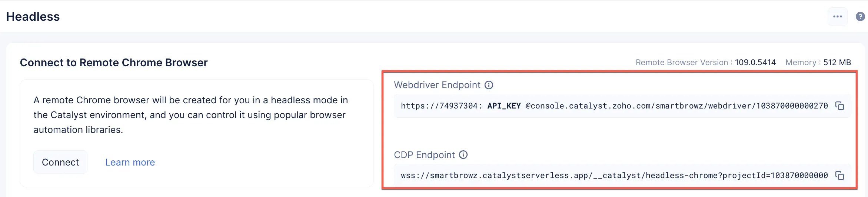Viewport: 868px width, 197px height.
Task: Click the Webdriver Endpoint label text
Action: [437, 85]
